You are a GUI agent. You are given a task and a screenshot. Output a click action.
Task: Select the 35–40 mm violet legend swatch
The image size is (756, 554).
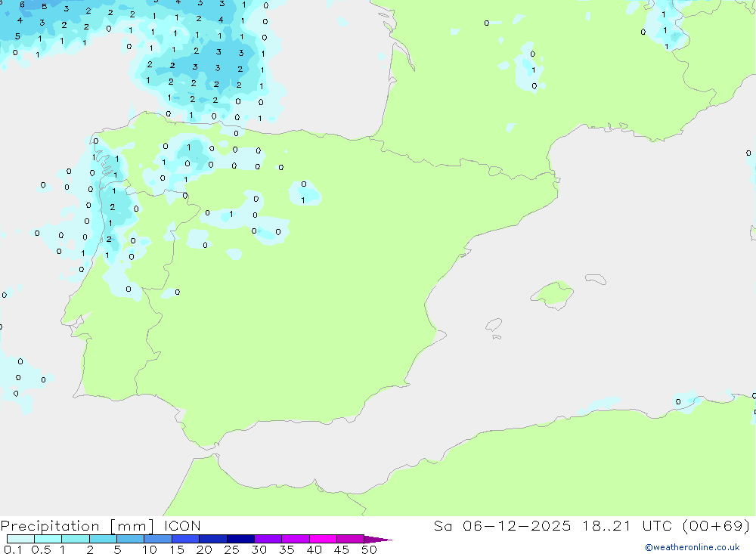[296, 539]
